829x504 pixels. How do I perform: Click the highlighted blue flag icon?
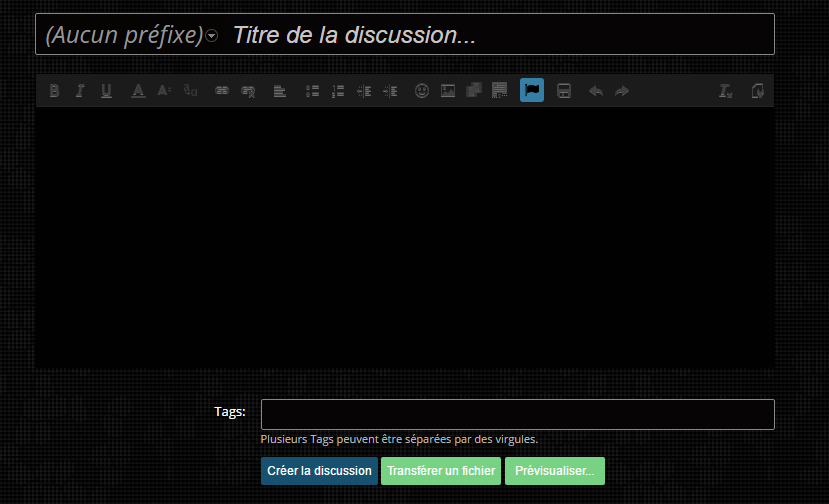(532, 90)
